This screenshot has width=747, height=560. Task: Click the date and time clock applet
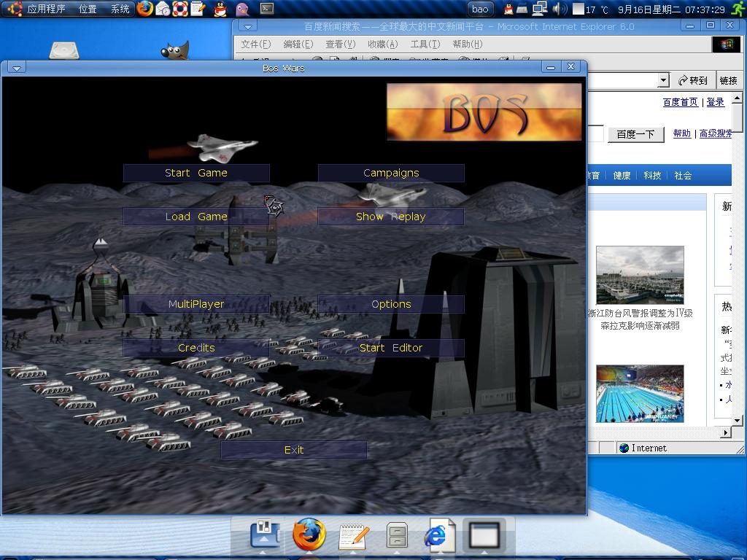coord(671,9)
